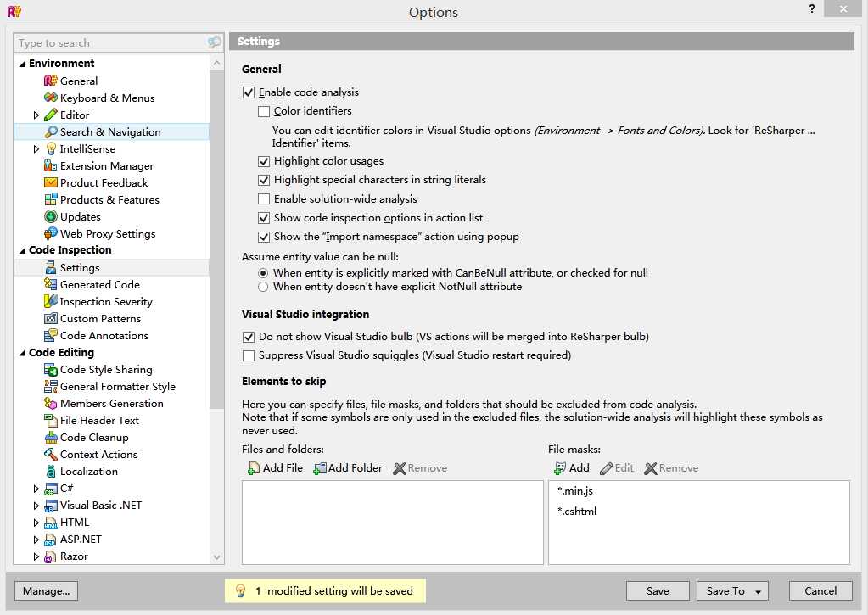Select the *.cshtml file mask

pyautogui.click(x=577, y=512)
